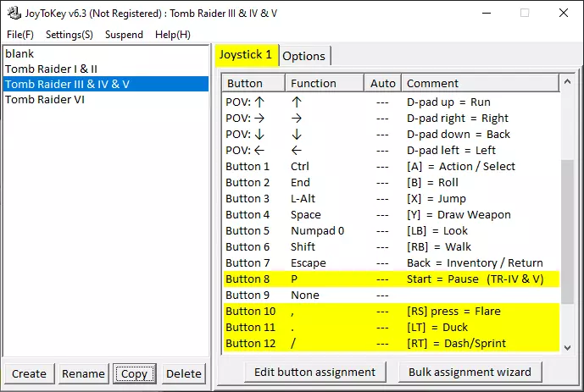Click the vertical scrollbar thumb in button list
The height and width of the screenshot is (392, 584).
coord(567,232)
